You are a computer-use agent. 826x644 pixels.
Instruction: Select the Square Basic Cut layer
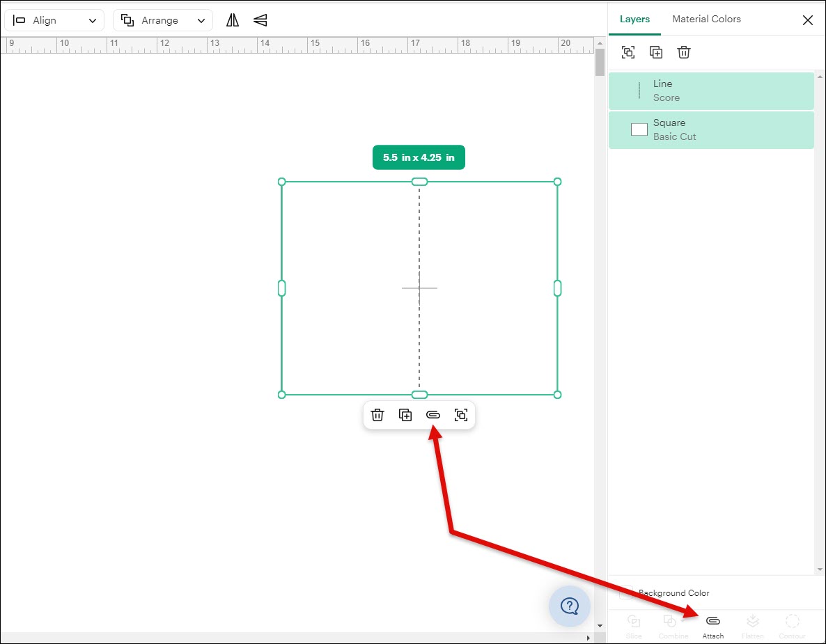710,129
